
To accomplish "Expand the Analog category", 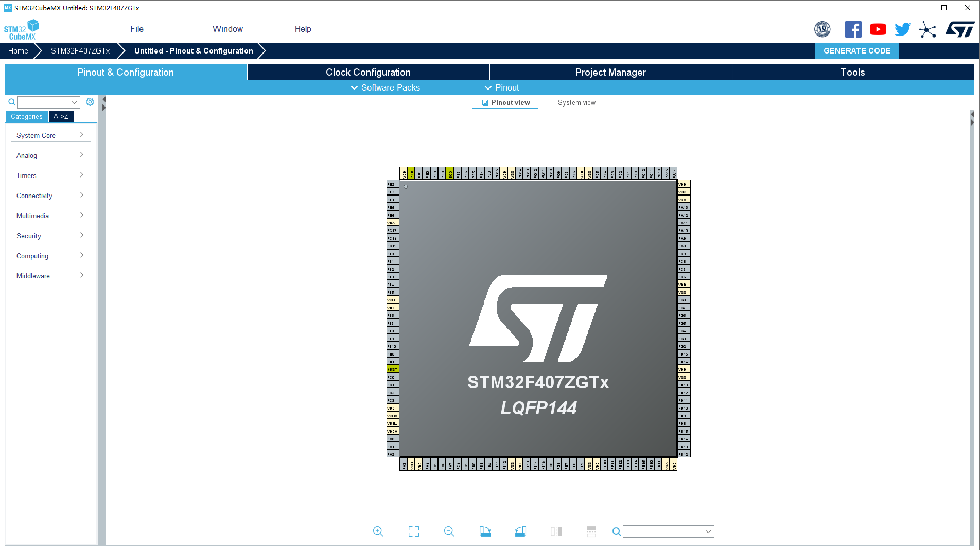I will (x=50, y=155).
